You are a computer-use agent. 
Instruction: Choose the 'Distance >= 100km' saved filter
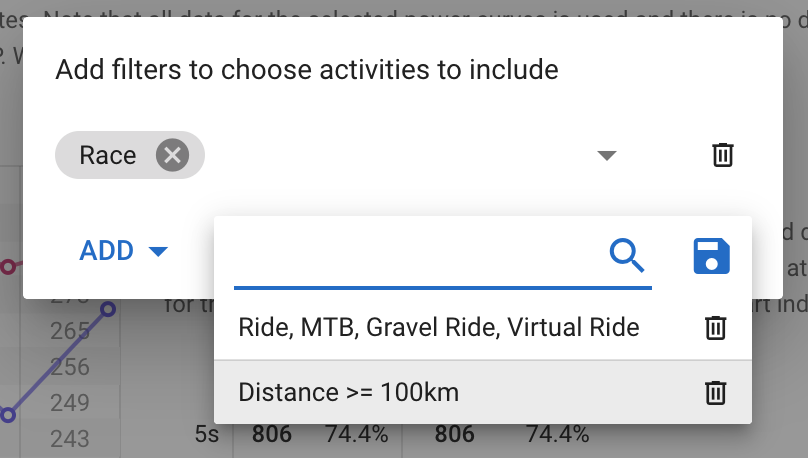point(348,393)
